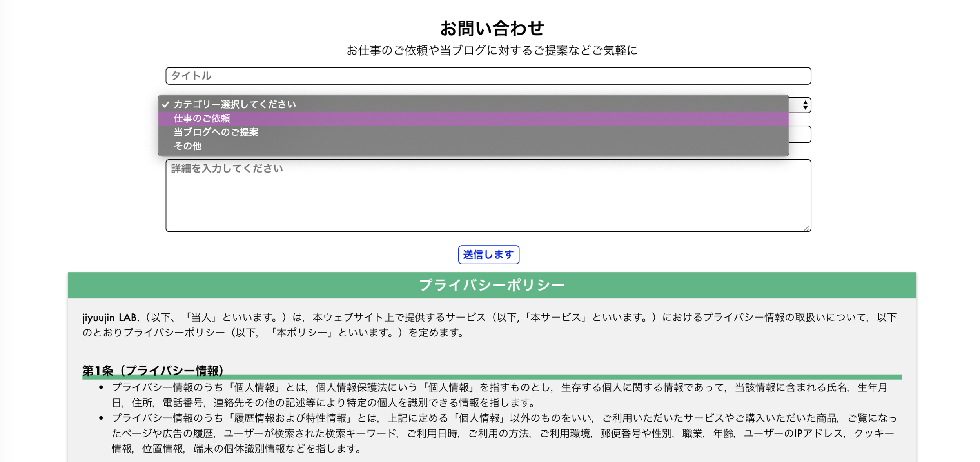Screen dimensions: 980x462
Task: Click the textarea resize handle corner
Action: click(806, 228)
